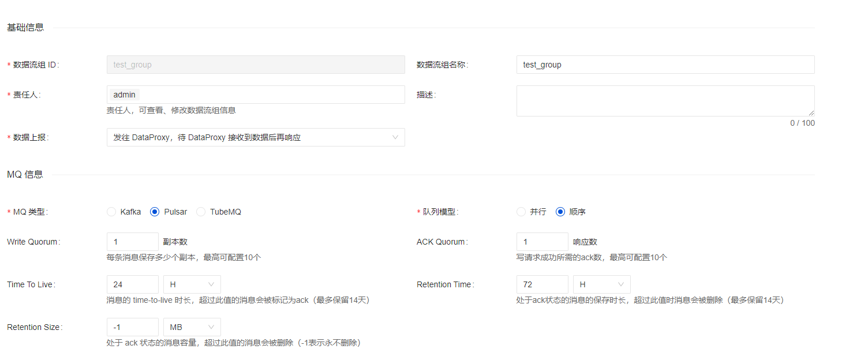Expand the Retention Size MB unit dropdown
This screenshot has width=868, height=364.
[192, 327]
